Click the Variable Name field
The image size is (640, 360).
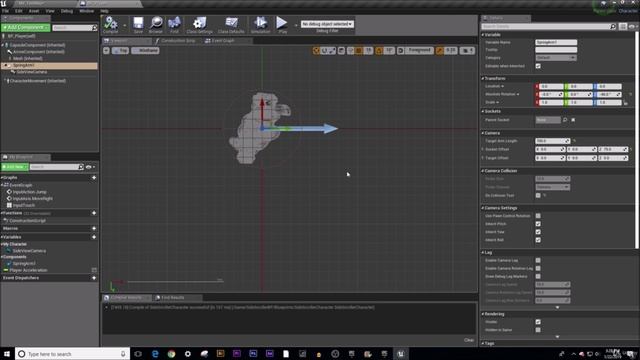(x=556, y=42)
